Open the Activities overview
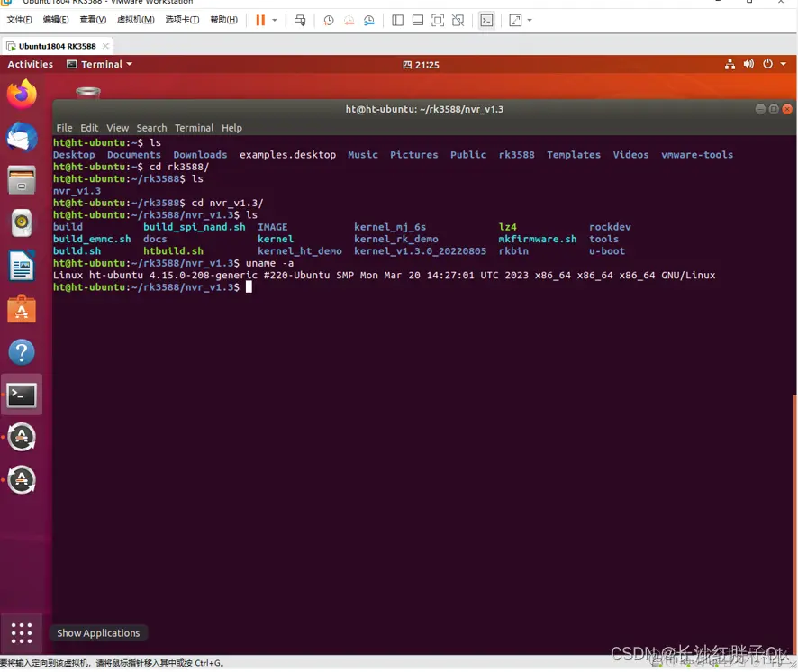 click(30, 65)
